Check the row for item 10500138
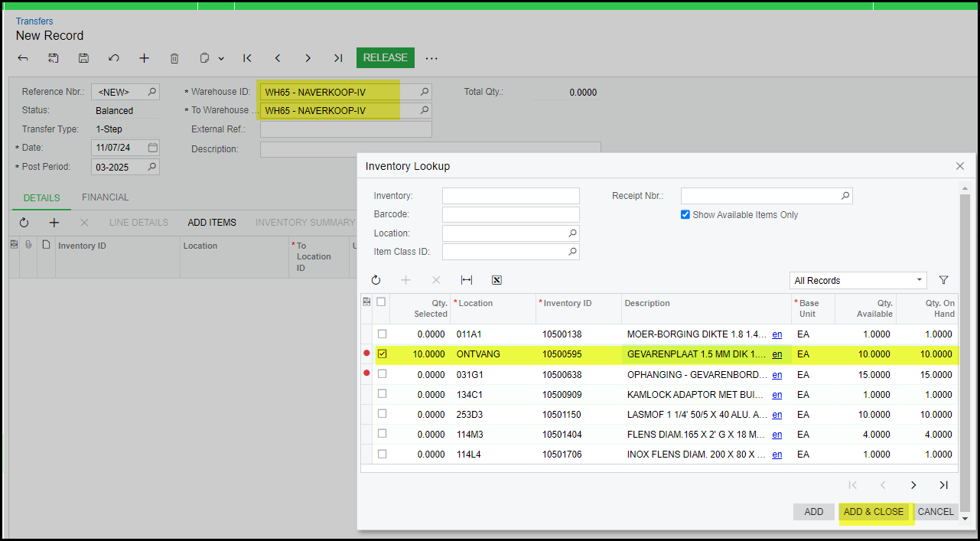Screen dimensions: 980x541 (383, 334)
